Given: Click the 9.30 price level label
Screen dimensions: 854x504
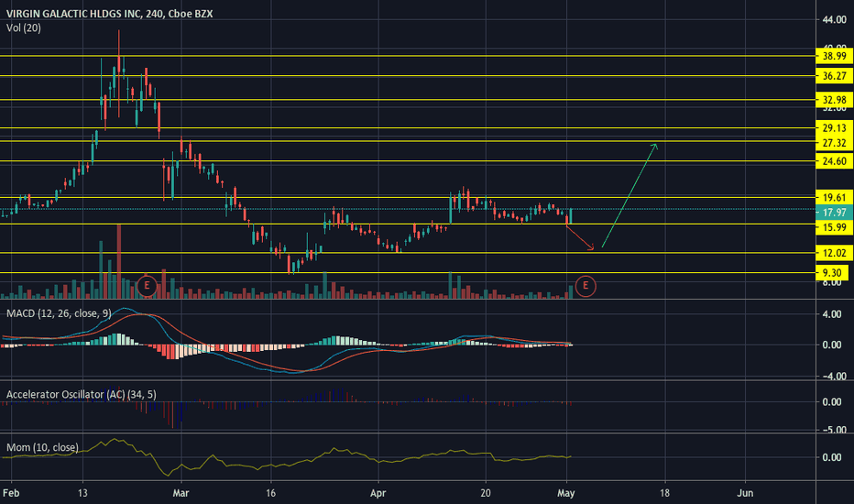Looking at the screenshot, I should 832,272.
